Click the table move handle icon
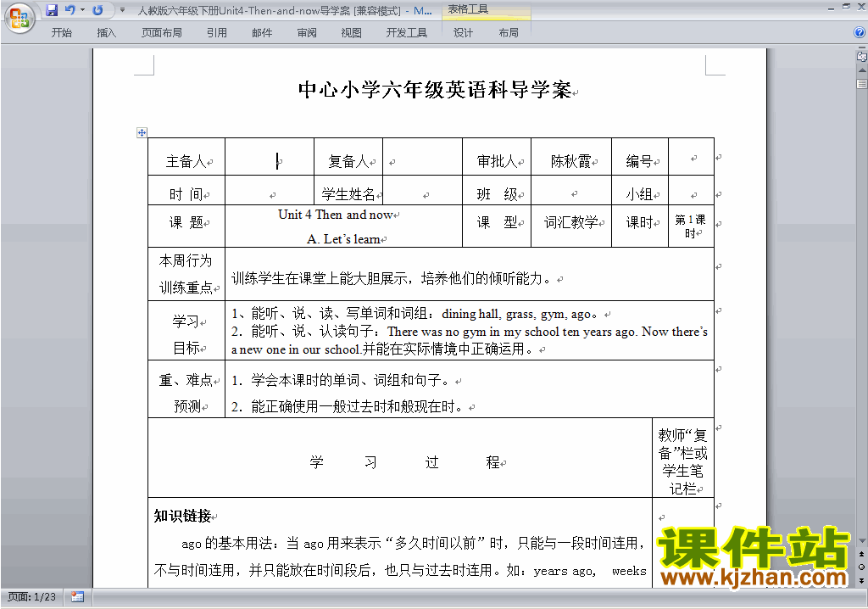The image size is (868, 609). (x=142, y=132)
